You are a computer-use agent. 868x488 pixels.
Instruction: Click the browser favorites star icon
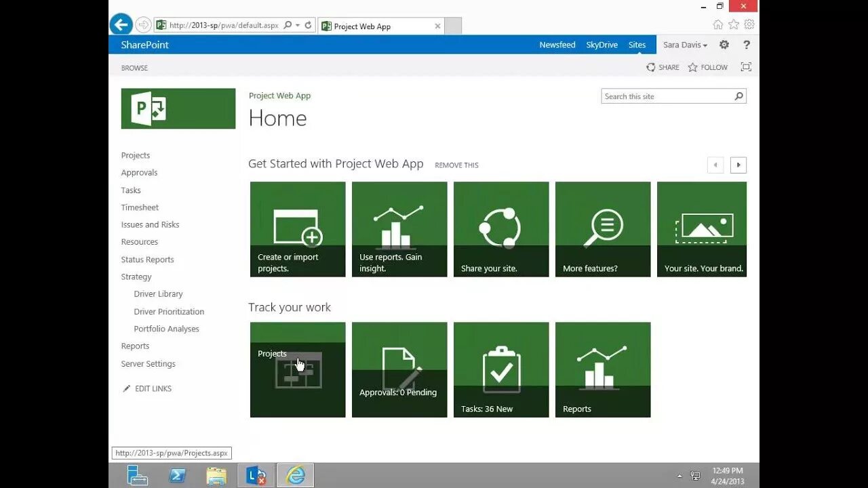coord(733,24)
